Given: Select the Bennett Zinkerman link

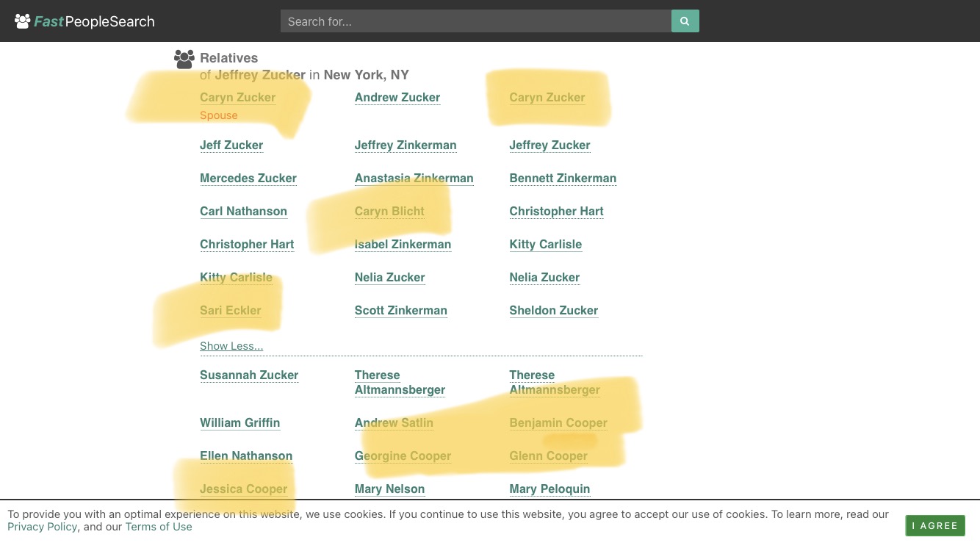Looking at the screenshot, I should (563, 179).
